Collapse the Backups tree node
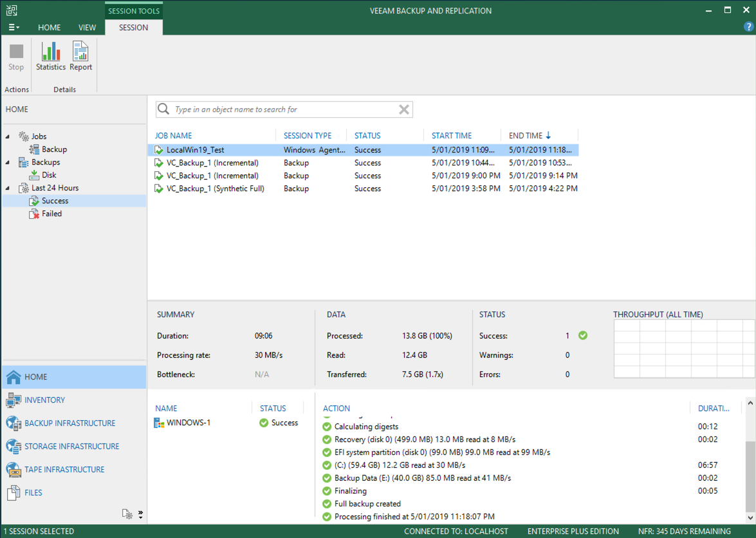Screen dimensions: 756x538 pos(8,162)
